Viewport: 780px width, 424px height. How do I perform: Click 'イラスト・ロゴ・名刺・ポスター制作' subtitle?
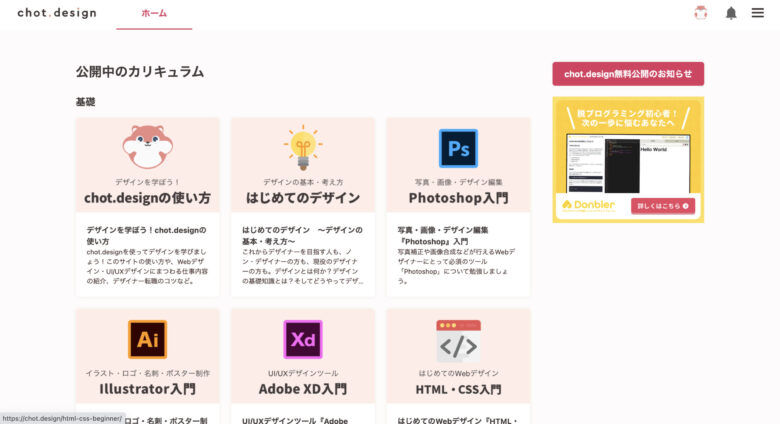point(148,373)
